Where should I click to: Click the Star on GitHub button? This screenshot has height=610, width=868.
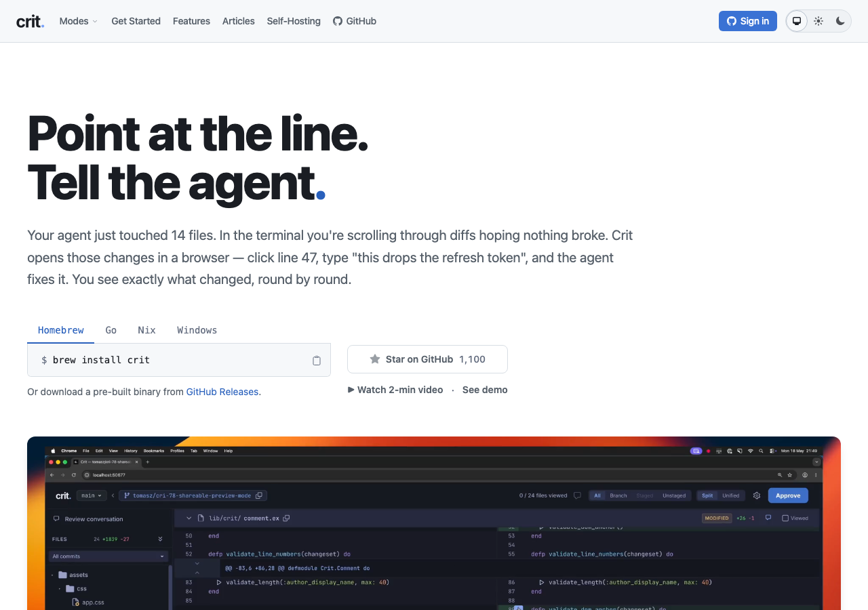(x=427, y=359)
